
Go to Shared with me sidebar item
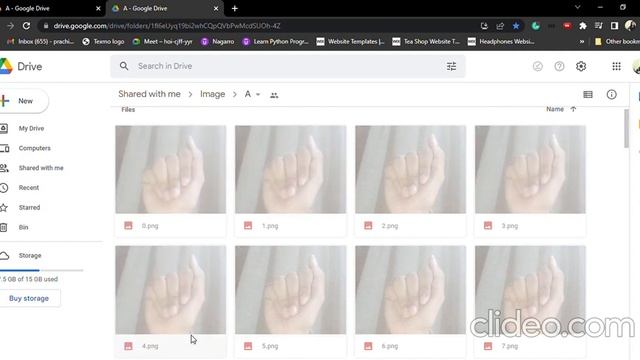(x=41, y=168)
